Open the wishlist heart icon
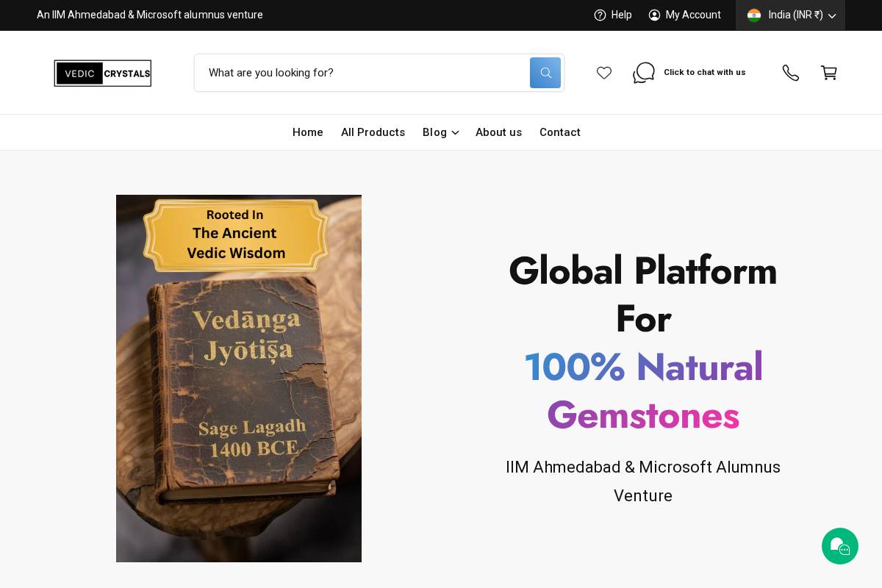This screenshot has height=588, width=882. tap(604, 73)
